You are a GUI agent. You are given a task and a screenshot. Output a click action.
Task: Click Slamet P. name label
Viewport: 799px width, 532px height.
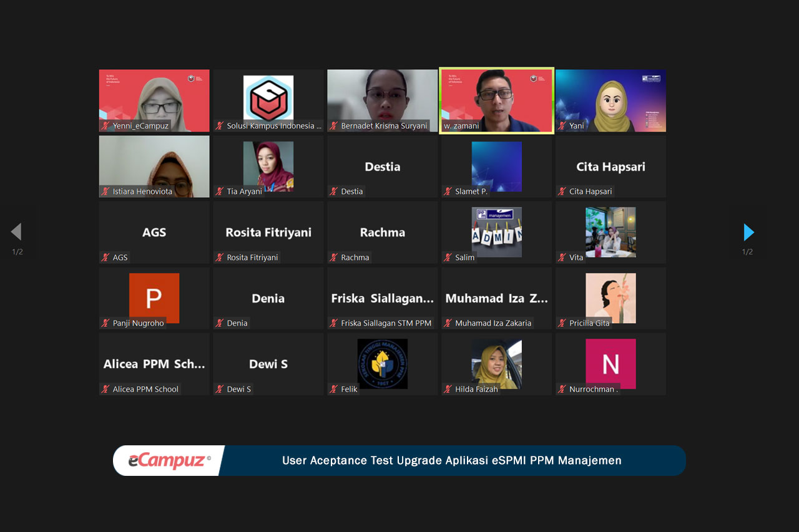point(471,191)
